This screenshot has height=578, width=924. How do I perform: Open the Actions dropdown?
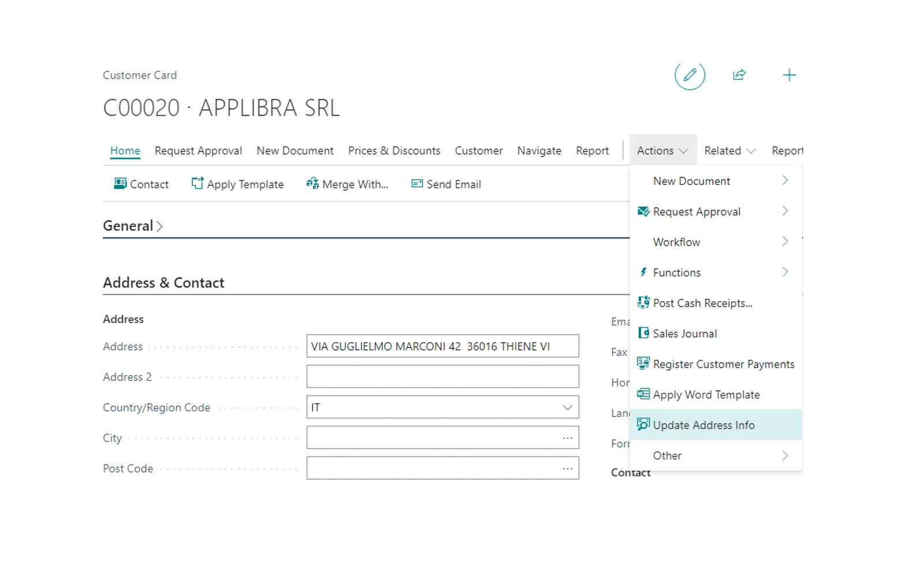pos(663,150)
